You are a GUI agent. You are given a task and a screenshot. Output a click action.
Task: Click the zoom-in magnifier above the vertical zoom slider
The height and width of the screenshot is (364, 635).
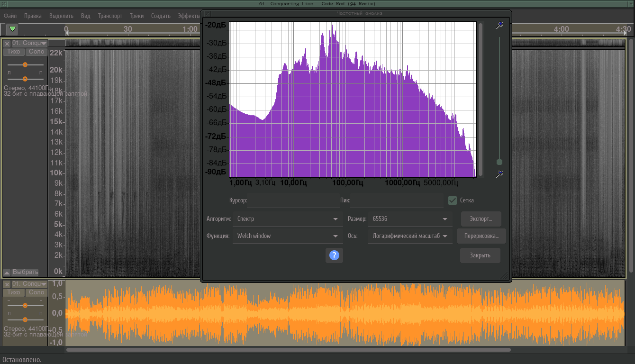coord(499,25)
